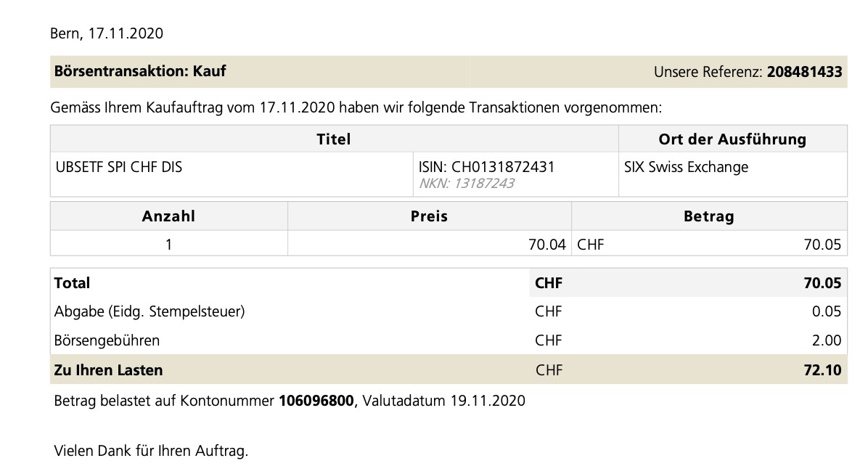Click the 'Zu Ihren Lasten' label
The width and height of the screenshot is (868, 474).
(108, 370)
